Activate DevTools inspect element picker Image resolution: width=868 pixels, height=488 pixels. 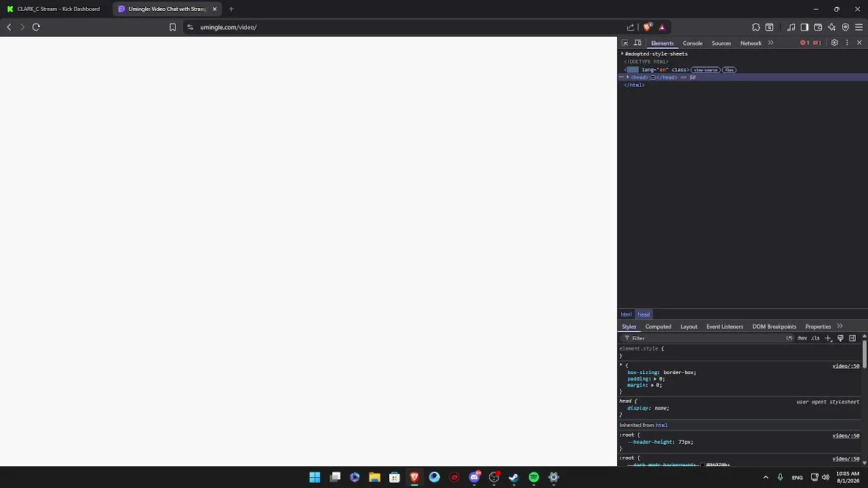tap(625, 43)
